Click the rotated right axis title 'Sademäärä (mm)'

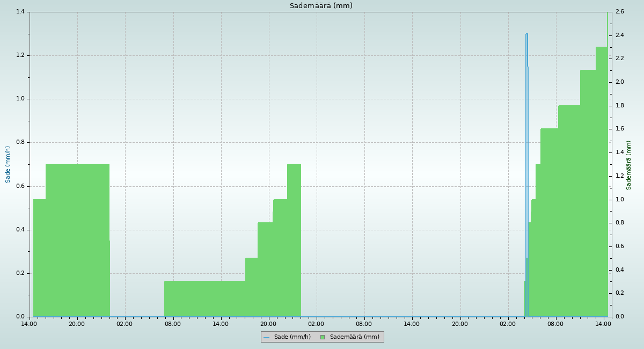(629, 165)
